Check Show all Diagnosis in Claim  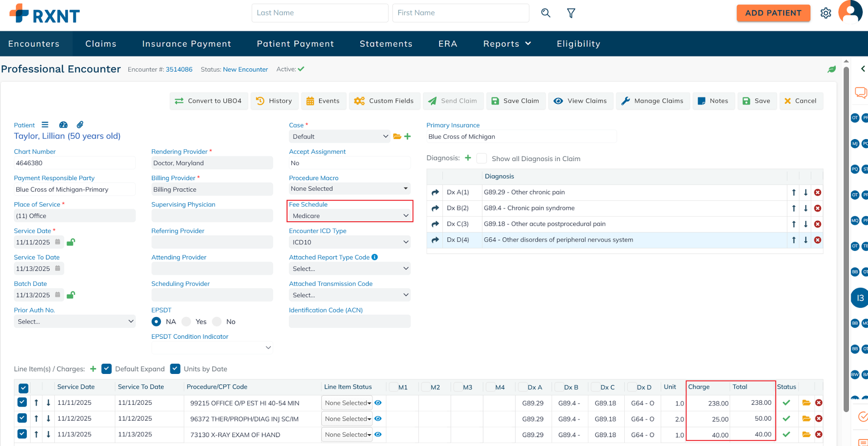481,159
